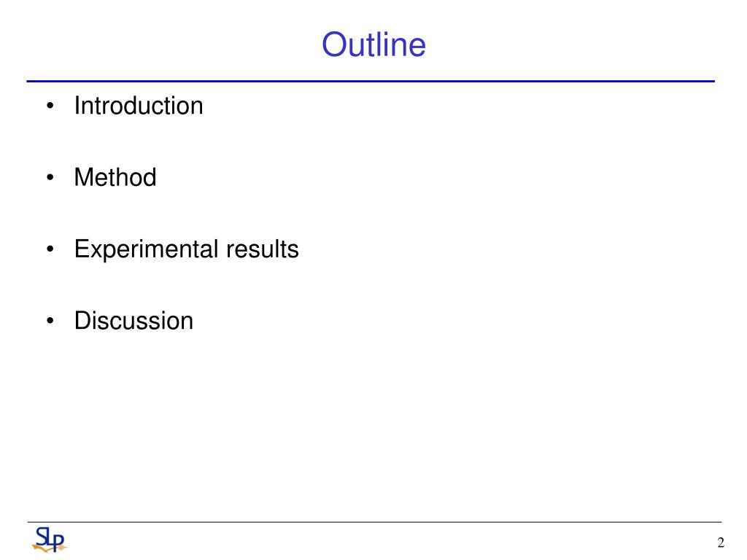Select the Method outline item
The width and height of the screenshot is (747, 560).
[x=115, y=178]
